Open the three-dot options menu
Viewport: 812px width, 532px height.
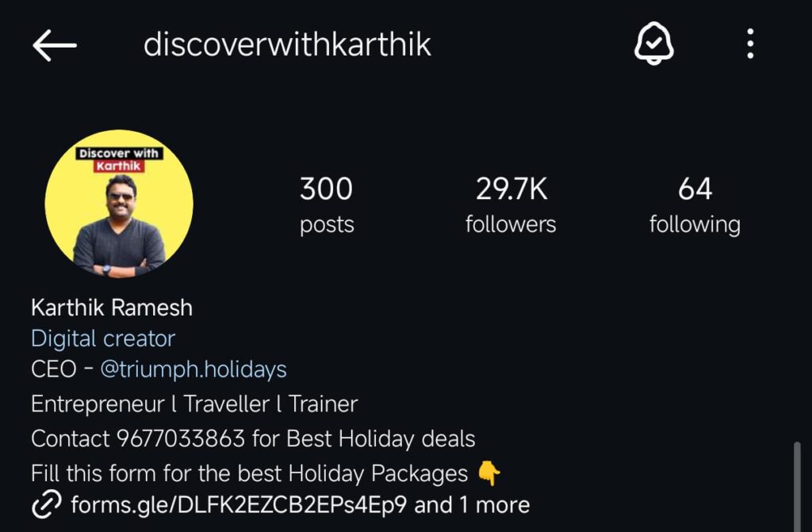coord(750,44)
